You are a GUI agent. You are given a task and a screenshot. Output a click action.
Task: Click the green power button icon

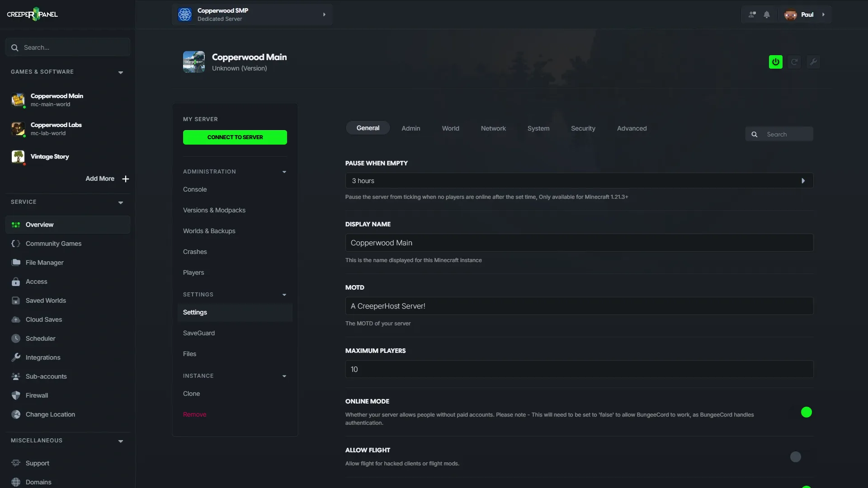pyautogui.click(x=776, y=62)
